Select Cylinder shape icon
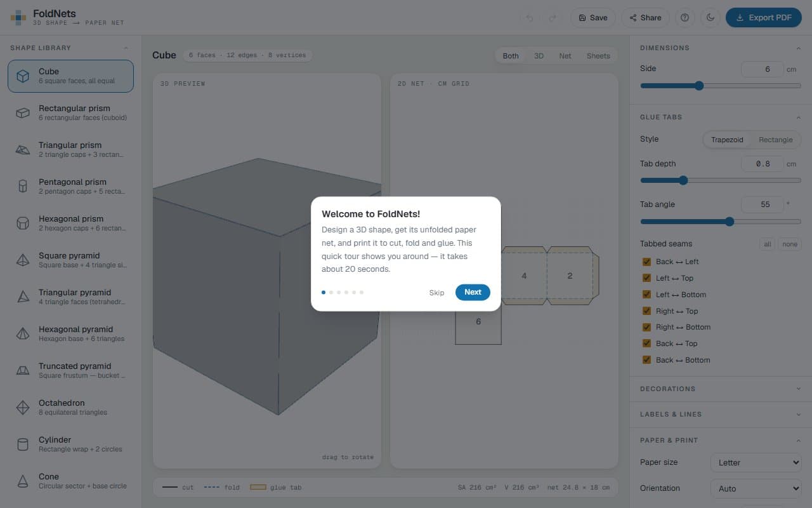This screenshot has height=508, width=812. [x=23, y=444]
